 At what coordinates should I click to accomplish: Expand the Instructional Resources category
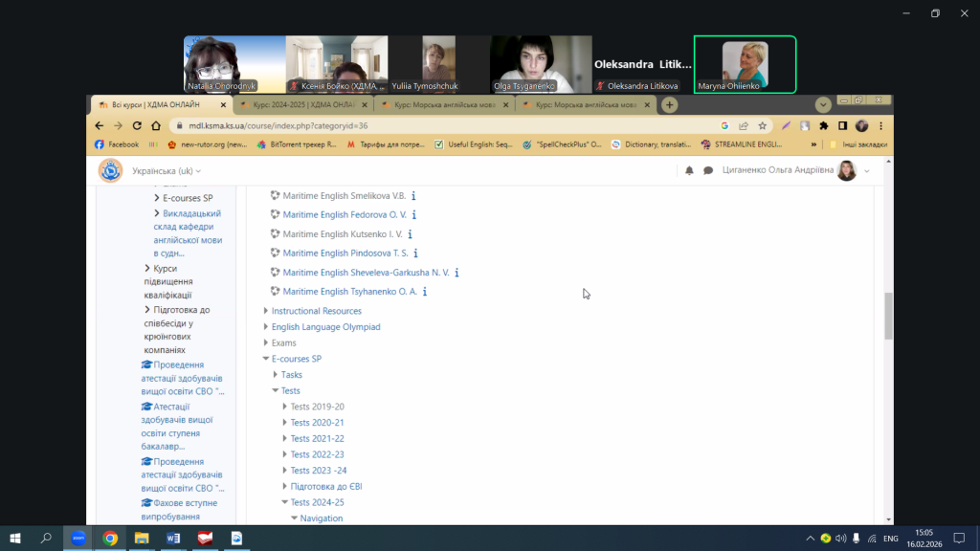click(x=266, y=311)
